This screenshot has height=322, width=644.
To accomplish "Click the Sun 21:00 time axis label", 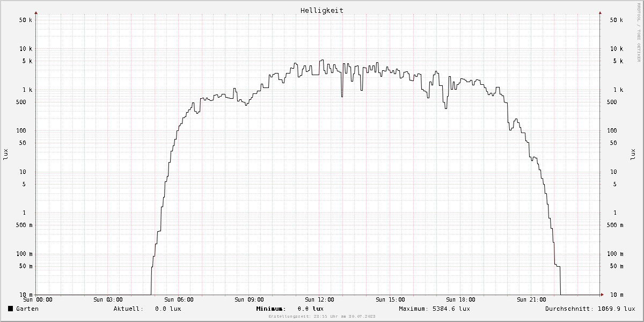I will coord(532,299).
